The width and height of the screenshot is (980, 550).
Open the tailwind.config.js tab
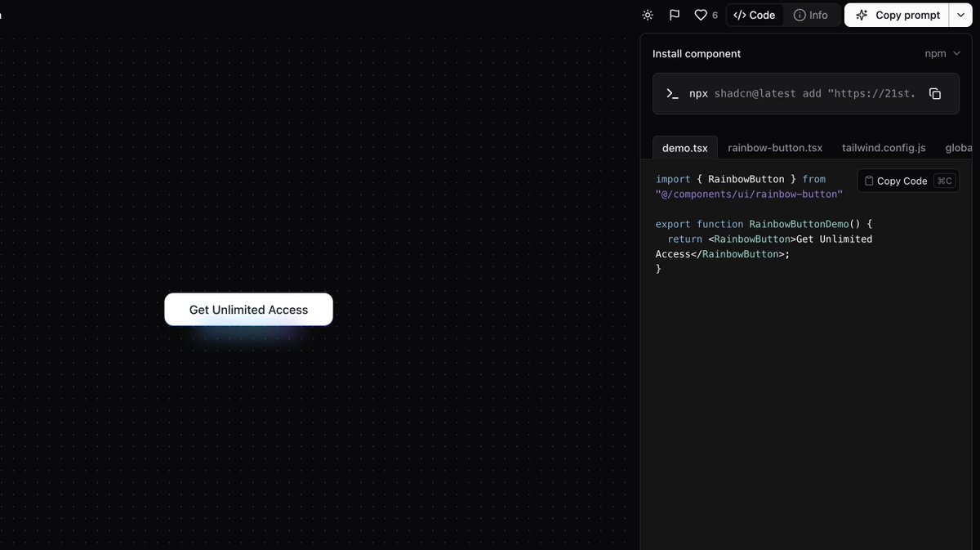[884, 147]
